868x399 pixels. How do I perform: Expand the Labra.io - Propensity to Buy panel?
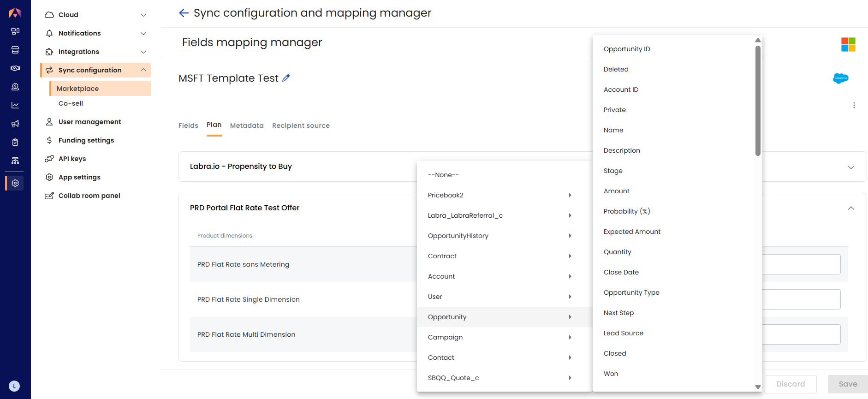click(x=851, y=167)
